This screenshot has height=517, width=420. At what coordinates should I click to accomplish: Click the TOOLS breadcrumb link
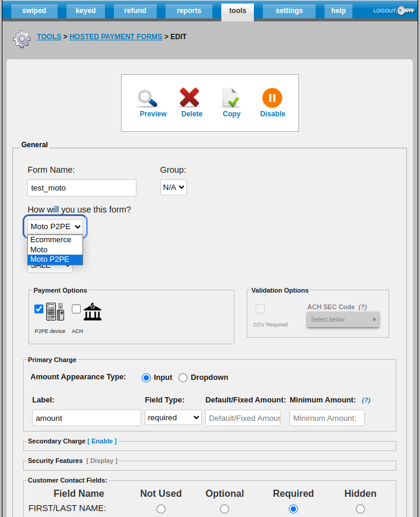click(49, 37)
